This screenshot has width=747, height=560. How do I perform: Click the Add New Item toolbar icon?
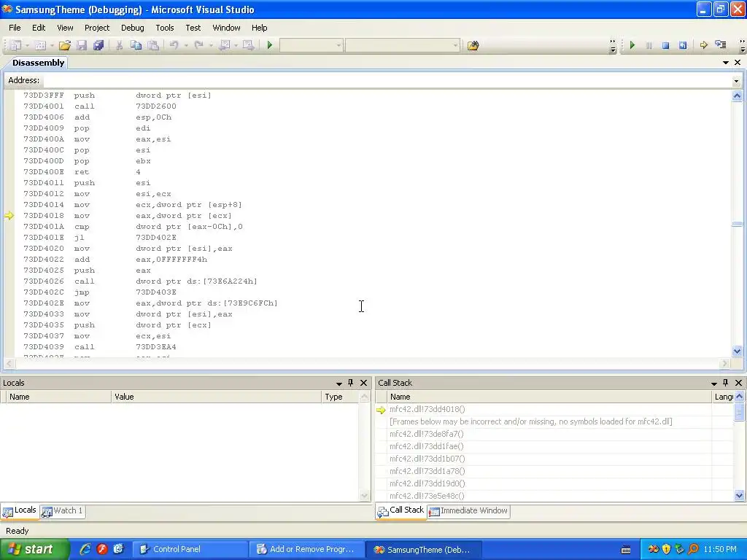pyautogui.click(x=41, y=45)
